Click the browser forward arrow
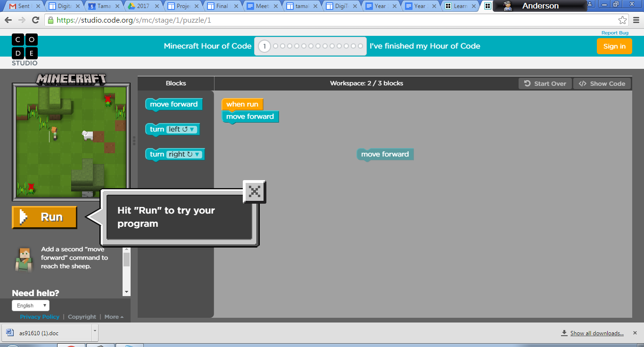Screen dimensions: 644x347 coord(22,20)
